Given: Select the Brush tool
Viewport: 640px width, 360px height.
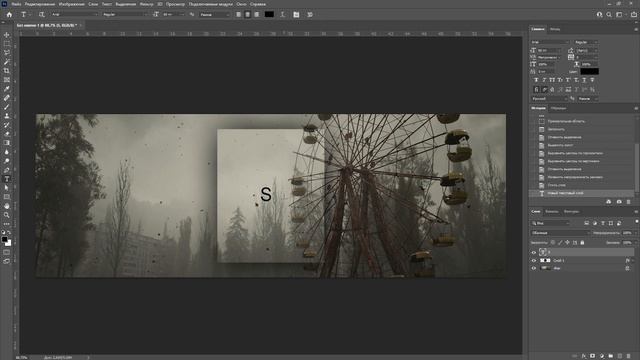Looking at the screenshot, I should pos(7,107).
